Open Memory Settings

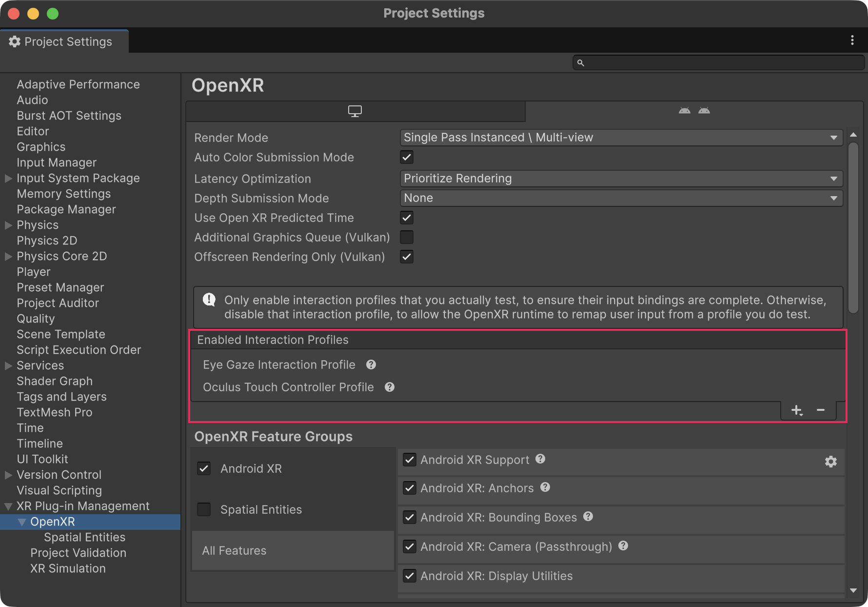click(x=63, y=194)
